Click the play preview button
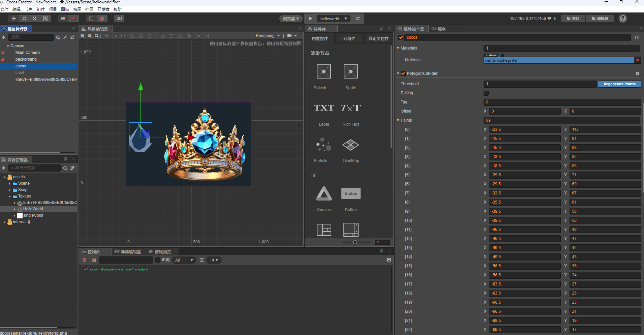Screen dimensions: 644x335 point(310,19)
